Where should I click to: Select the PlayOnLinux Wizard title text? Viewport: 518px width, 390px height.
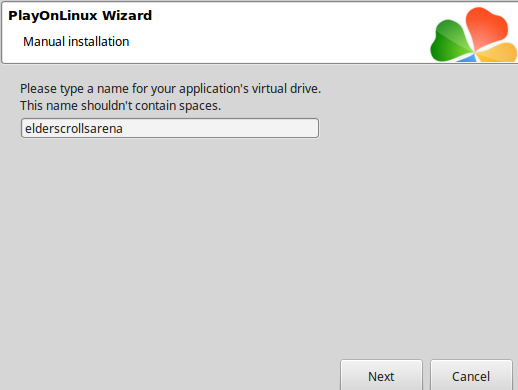coord(80,16)
